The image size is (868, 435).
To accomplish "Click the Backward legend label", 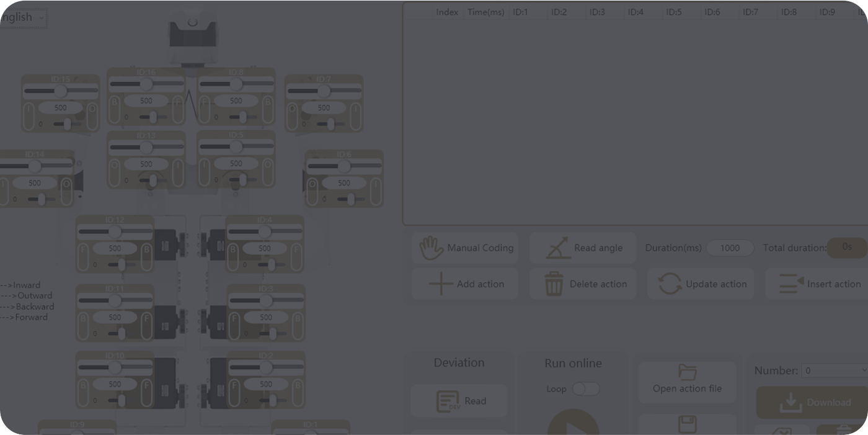I will click(x=35, y=307).
